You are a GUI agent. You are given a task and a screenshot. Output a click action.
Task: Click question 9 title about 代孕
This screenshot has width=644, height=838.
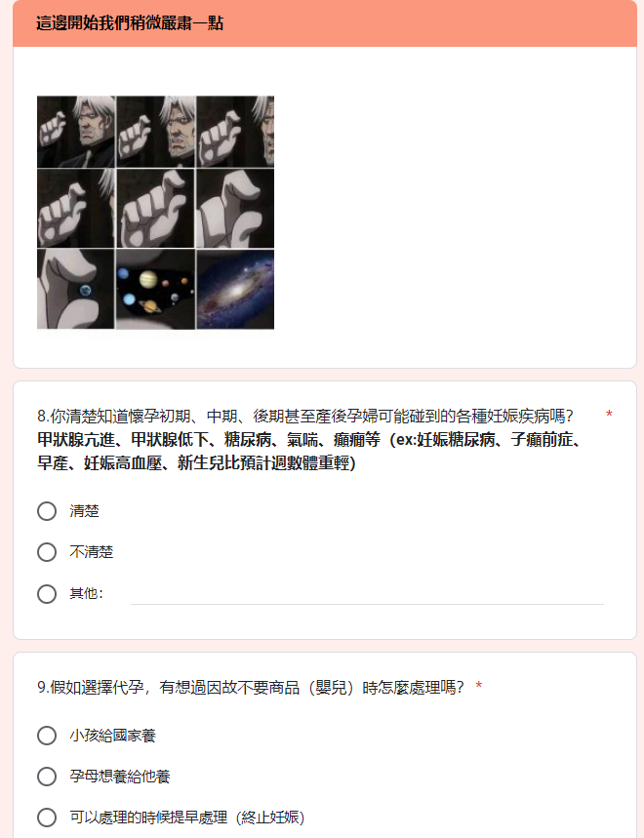pos(250,687)
